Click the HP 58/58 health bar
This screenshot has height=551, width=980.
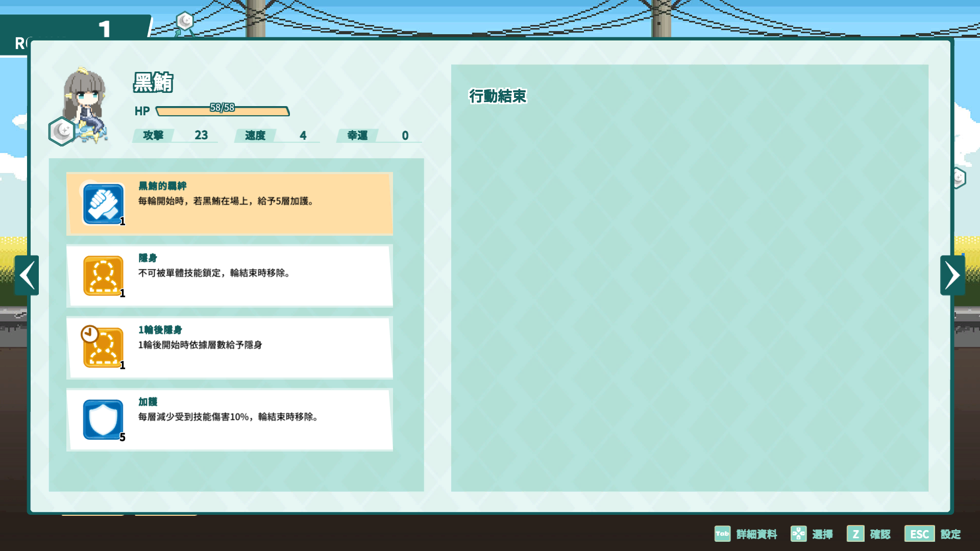coord(223,111)
